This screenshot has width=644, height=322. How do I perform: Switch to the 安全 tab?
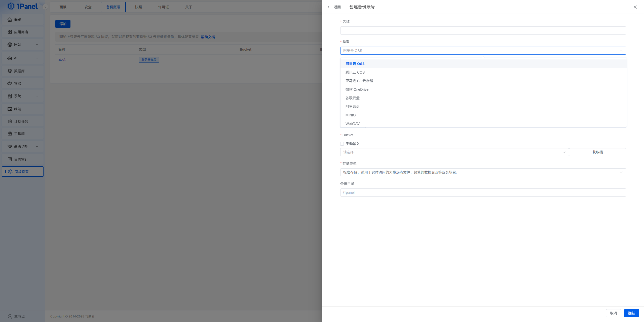pos(88,7)
